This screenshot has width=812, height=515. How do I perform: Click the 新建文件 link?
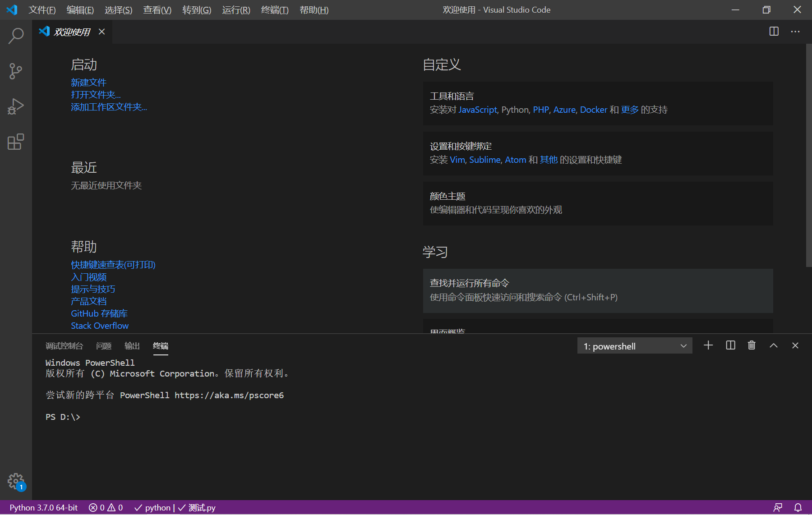tap(88, 83)
